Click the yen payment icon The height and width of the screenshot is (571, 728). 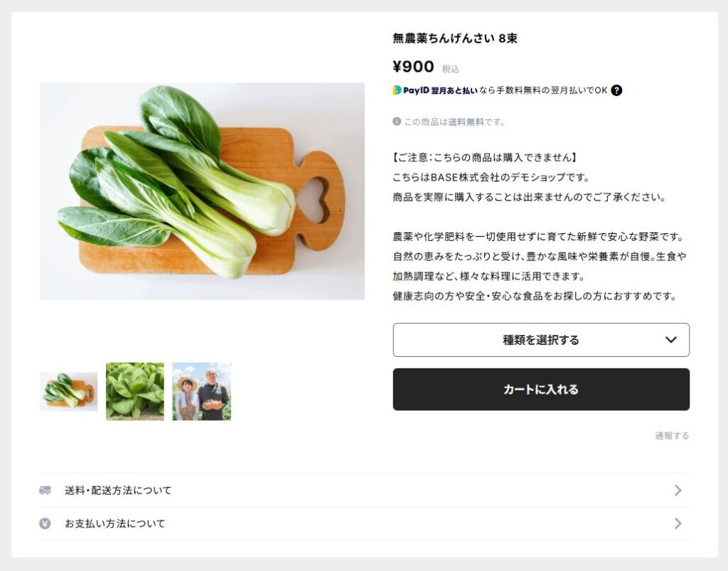click(x=45, y=523)
